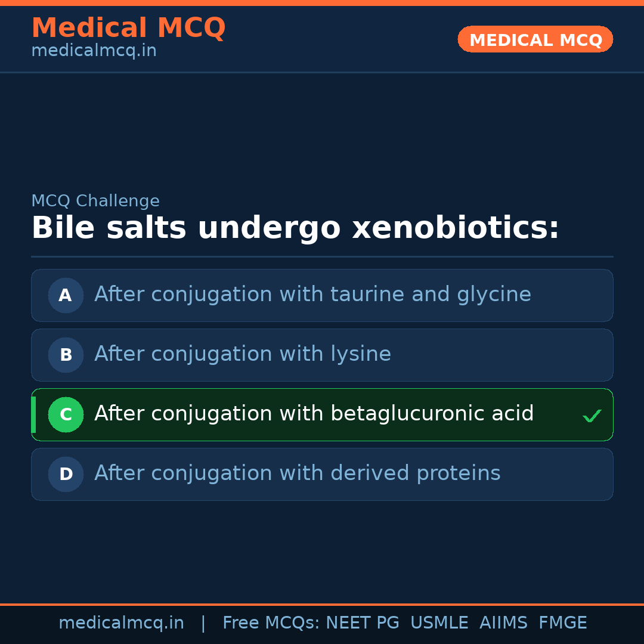Select answer 'After conjugation with taurine and glycine'

(x=312, y=295)
